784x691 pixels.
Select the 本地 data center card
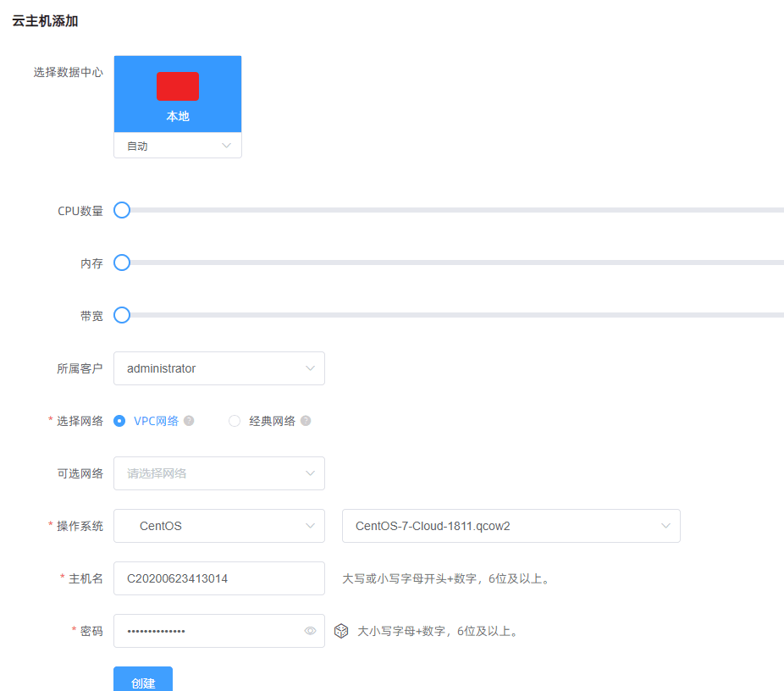coord(178,94)
